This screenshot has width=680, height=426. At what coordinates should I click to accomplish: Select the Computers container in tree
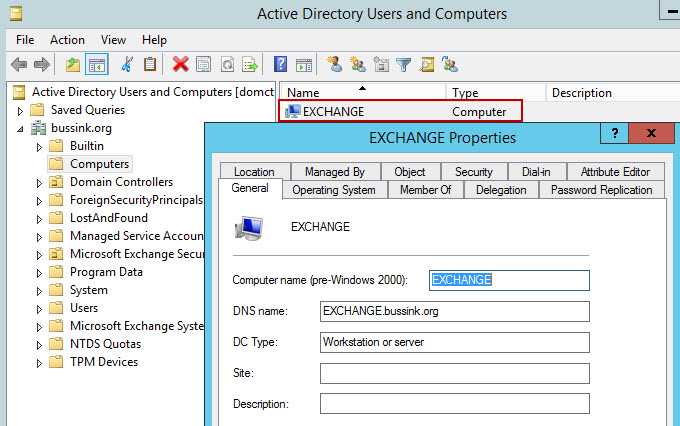pyautogui.click(x=89, y=164)
